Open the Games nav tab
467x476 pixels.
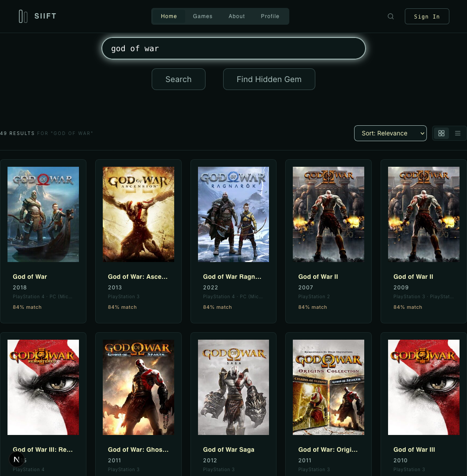point(203,16)
